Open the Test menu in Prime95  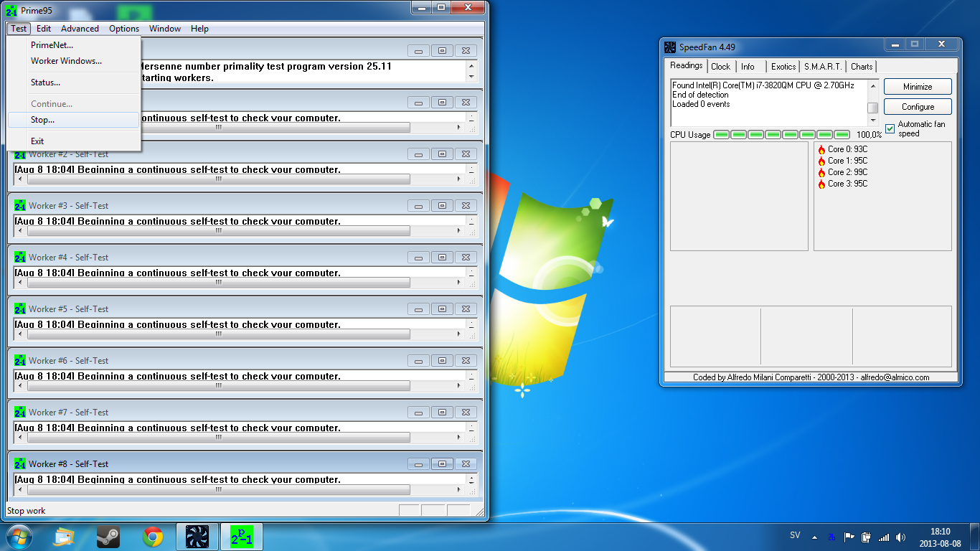coord(19,29)
